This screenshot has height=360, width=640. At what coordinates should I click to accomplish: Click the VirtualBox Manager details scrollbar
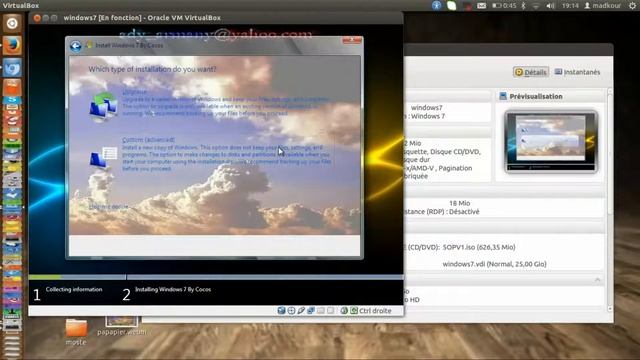pos(610,200)
